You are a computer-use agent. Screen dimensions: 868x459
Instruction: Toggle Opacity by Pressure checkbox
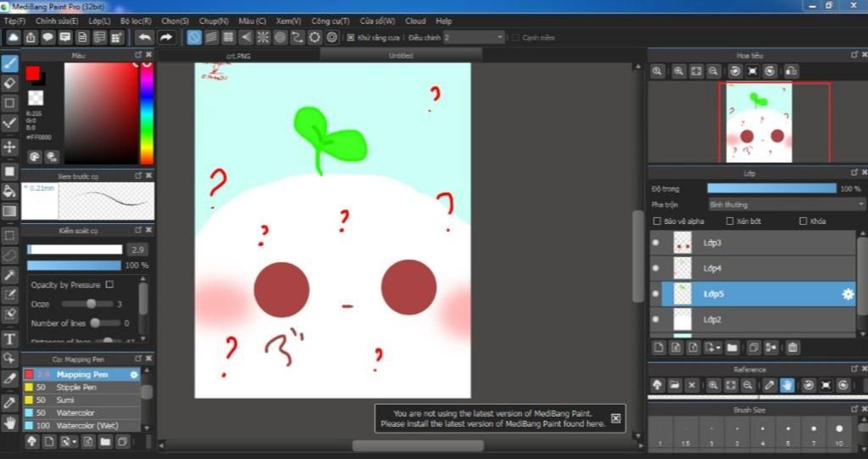109,284
